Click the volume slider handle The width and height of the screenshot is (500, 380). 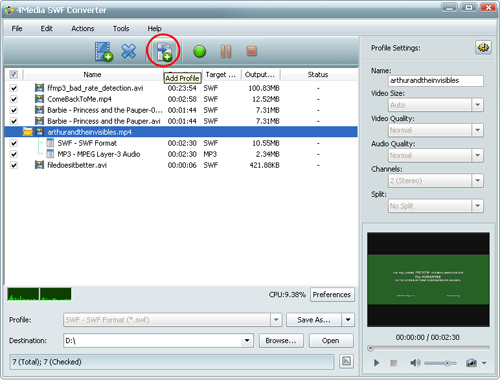[x=447, y=363]
